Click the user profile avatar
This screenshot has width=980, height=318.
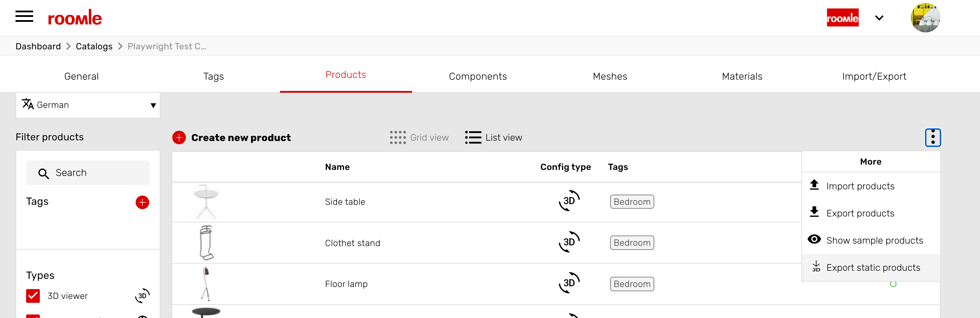(925, 18)
